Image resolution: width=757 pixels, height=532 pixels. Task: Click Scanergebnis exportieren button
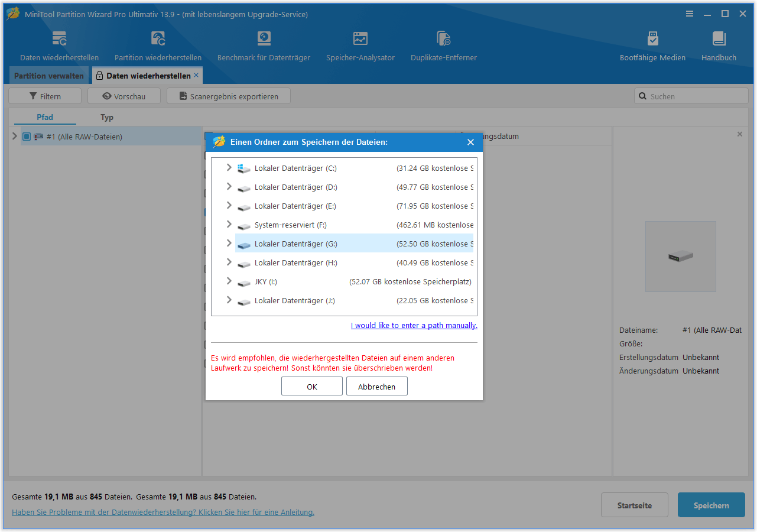click(228, 96)
